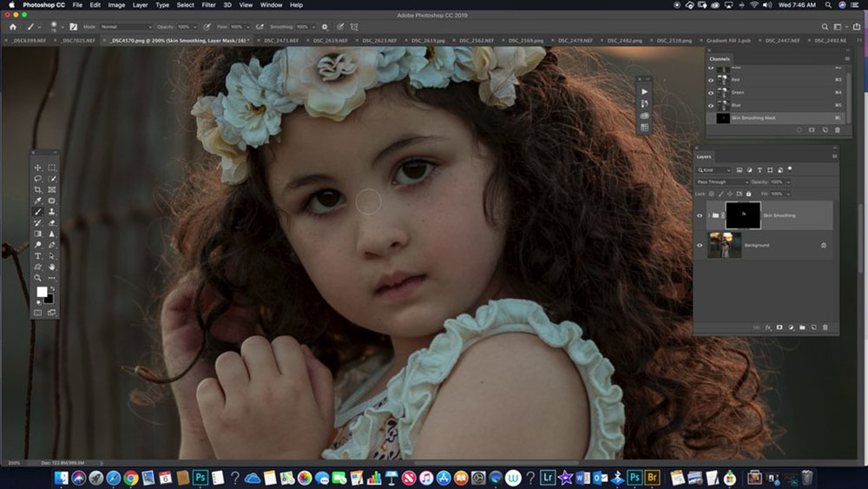This screenshot has width=868, height=489.
Task: Click the Home icon in options bar
Action: [x=13, y=27]
